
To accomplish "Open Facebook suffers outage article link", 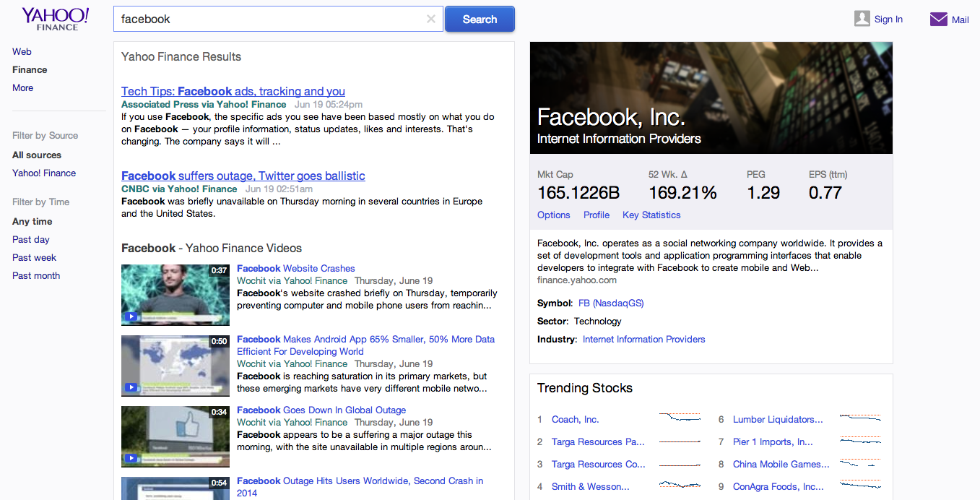I will (x=243, y=176).
